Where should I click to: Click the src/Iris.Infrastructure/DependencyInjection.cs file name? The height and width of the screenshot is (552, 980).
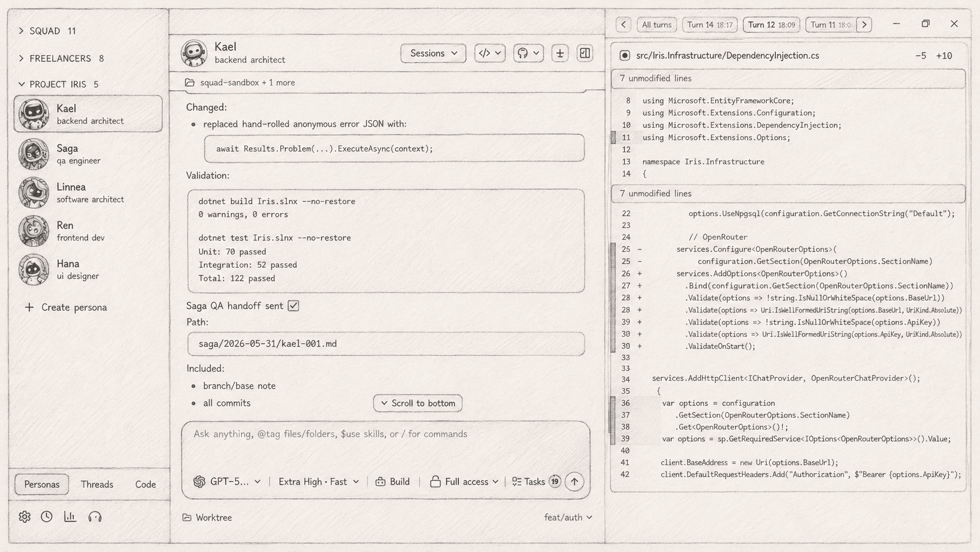(727, 56)
